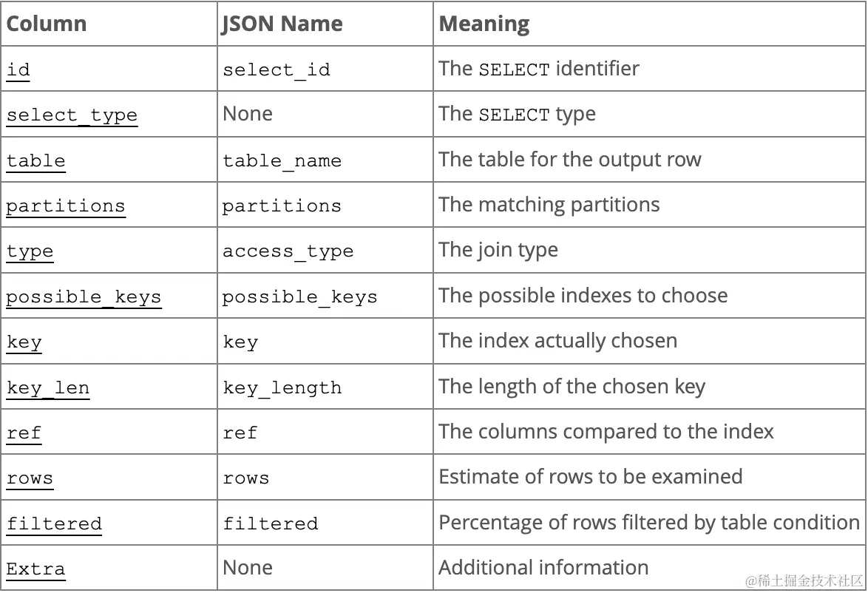Follow the key column link

pos(24,342)
